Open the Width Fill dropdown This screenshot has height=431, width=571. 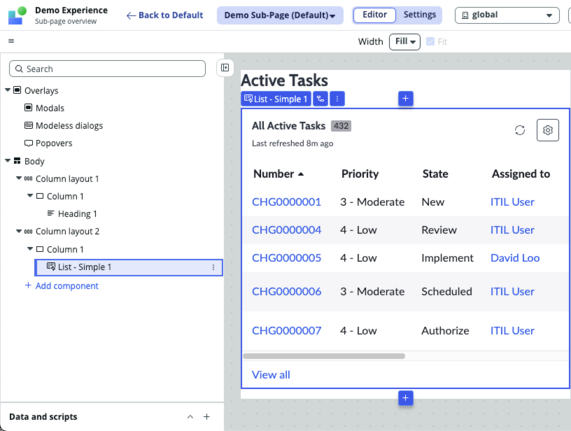pos(405,41)
